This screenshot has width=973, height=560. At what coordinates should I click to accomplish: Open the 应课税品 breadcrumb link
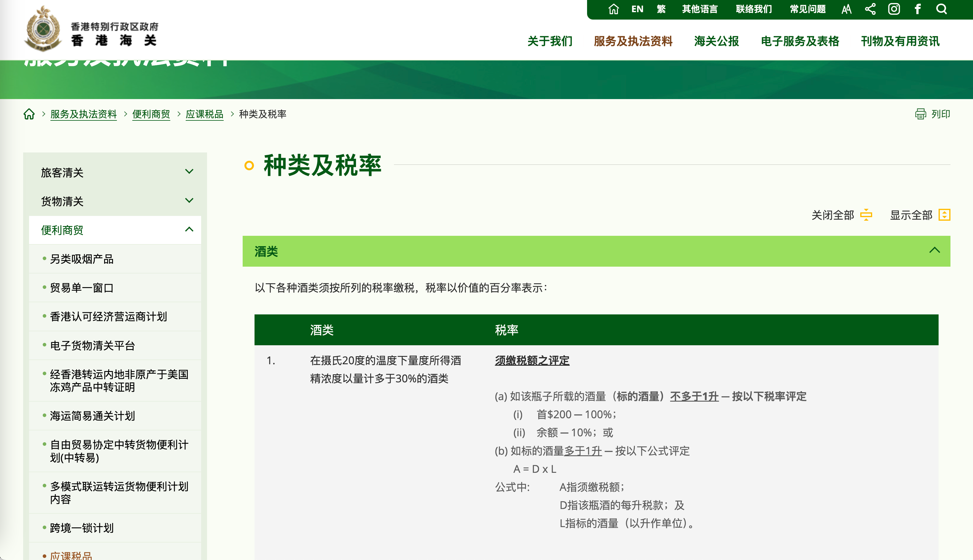[x=204, y=114]
